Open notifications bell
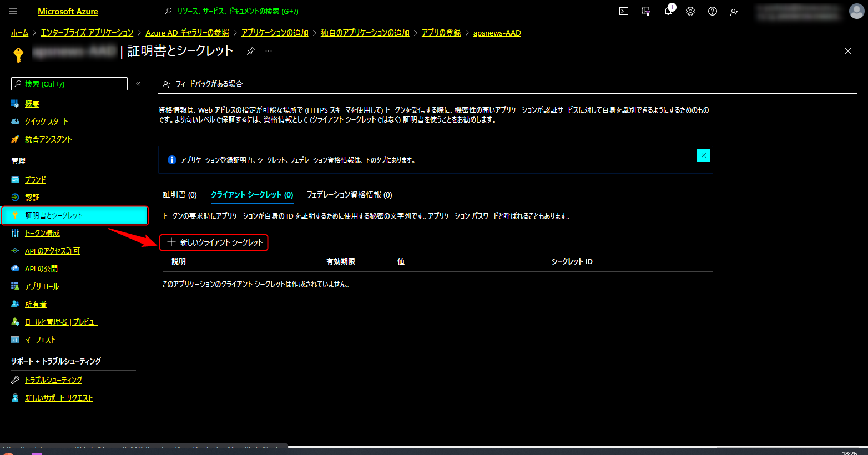This screenshot has width=868, height=455. tap(668, 11)
